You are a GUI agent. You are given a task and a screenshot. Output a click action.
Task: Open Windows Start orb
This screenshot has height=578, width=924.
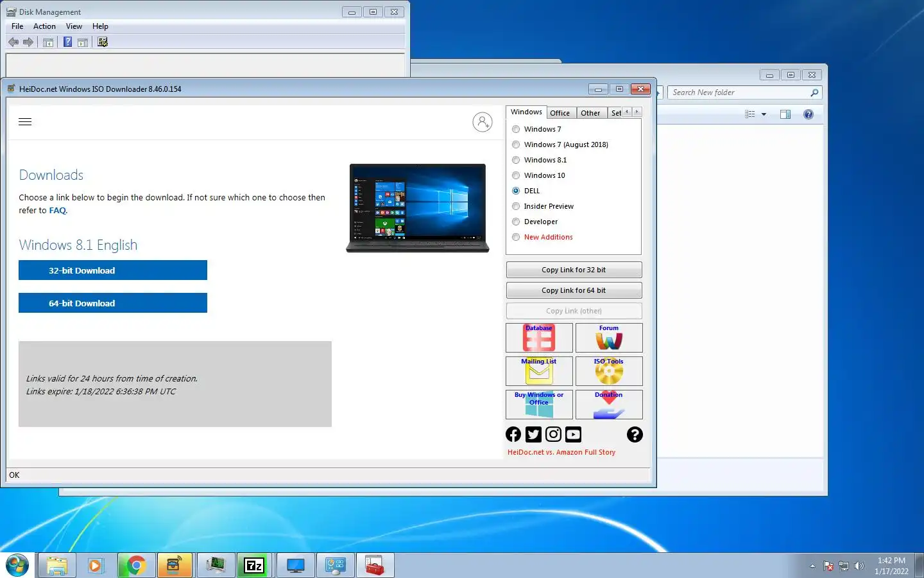(17, 565)
